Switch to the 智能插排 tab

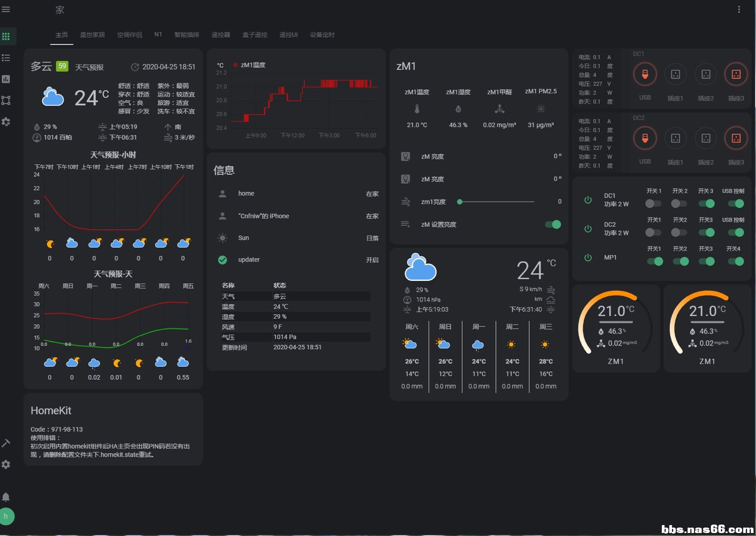[187, 35]
